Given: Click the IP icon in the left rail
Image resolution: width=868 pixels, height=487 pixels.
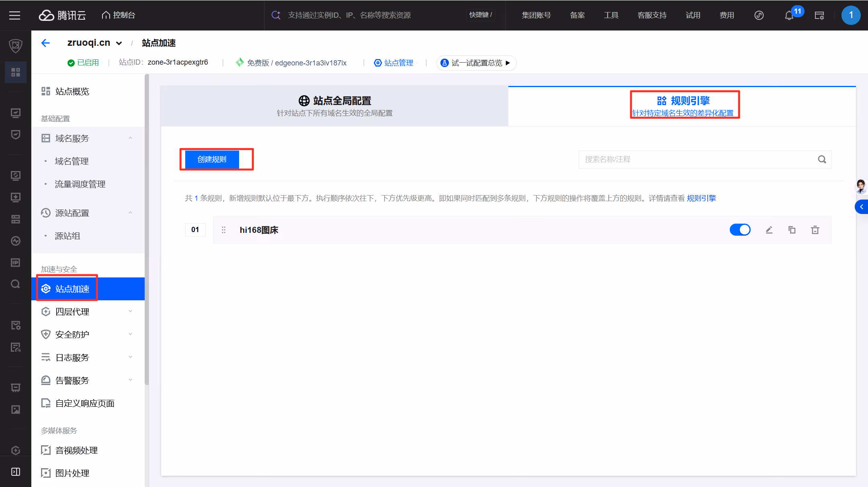Looking at the screenshot, I should [x=16, y=263].
